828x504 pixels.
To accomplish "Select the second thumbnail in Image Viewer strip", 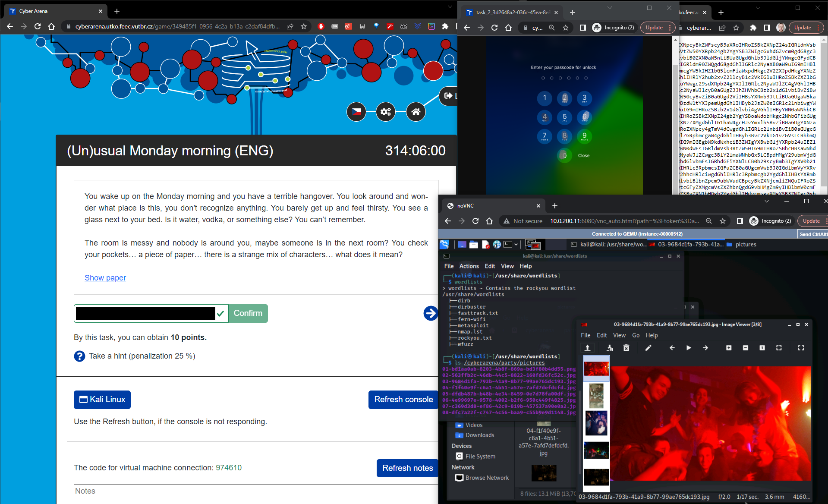I will [x=596, y=396].
